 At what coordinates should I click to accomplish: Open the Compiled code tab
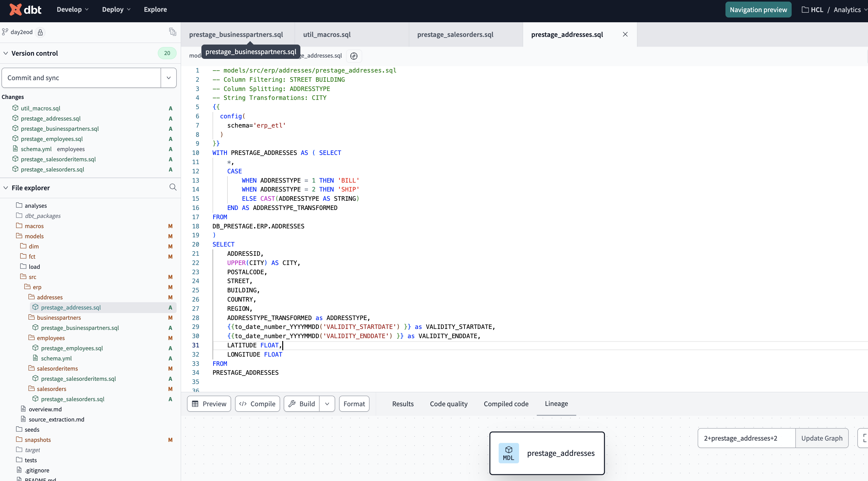coord(506,403)
